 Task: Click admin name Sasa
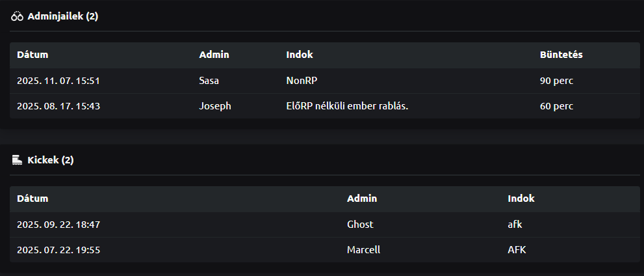pyautogui.click(x=210, y=81)
